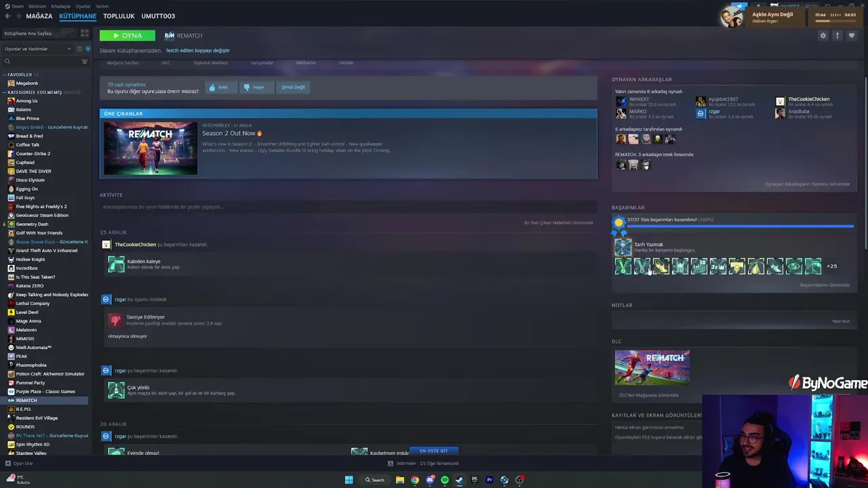This screenshot has height=488, width=868.
Task: Open eyupbrk1907 friend avatar
Action: 701,102
